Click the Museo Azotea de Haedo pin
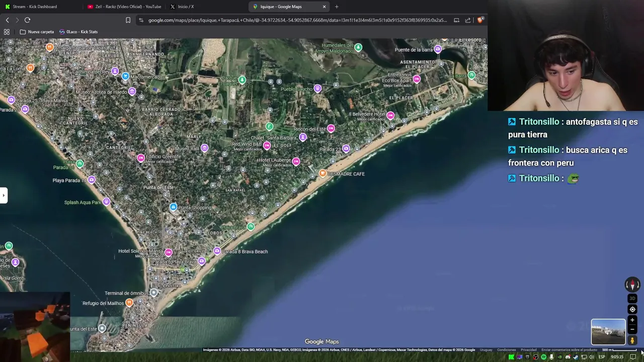 [x=132, y=91]
